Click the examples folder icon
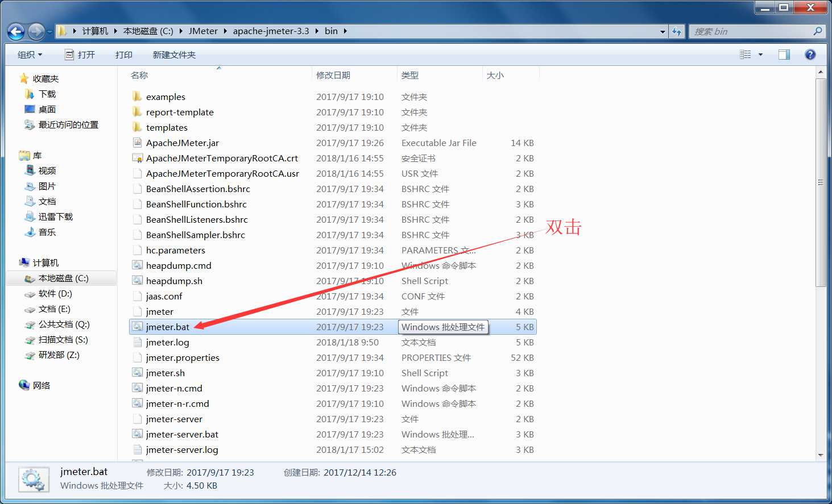Image resolution: width=832 pixels, height=504 pixels. (137, 96)
